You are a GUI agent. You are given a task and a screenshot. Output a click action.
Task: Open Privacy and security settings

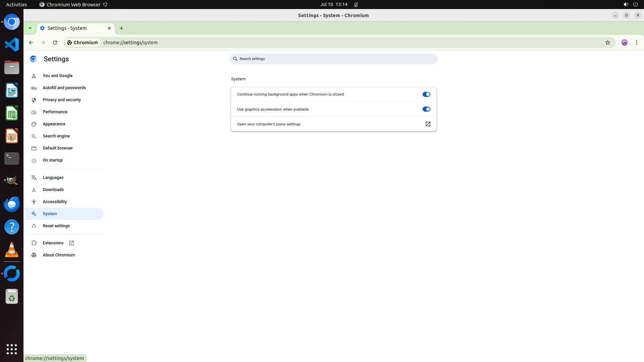[62, 100]
